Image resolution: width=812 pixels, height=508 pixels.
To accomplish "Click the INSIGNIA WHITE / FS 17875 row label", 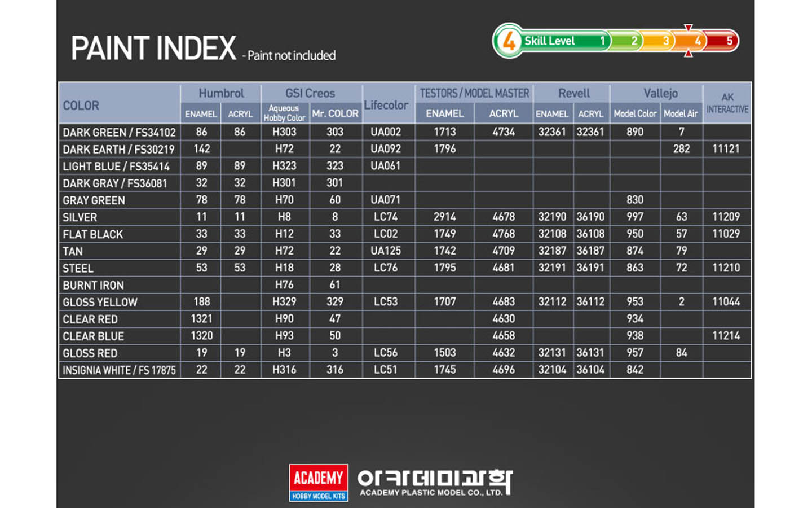I will 119,370.
